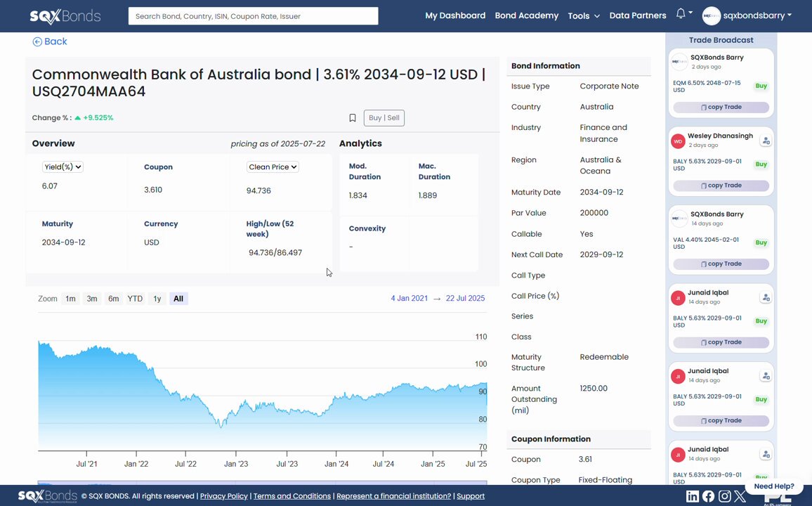Open the Clean Price dropdown
This screenshot has height=506, width=812.
273,167
